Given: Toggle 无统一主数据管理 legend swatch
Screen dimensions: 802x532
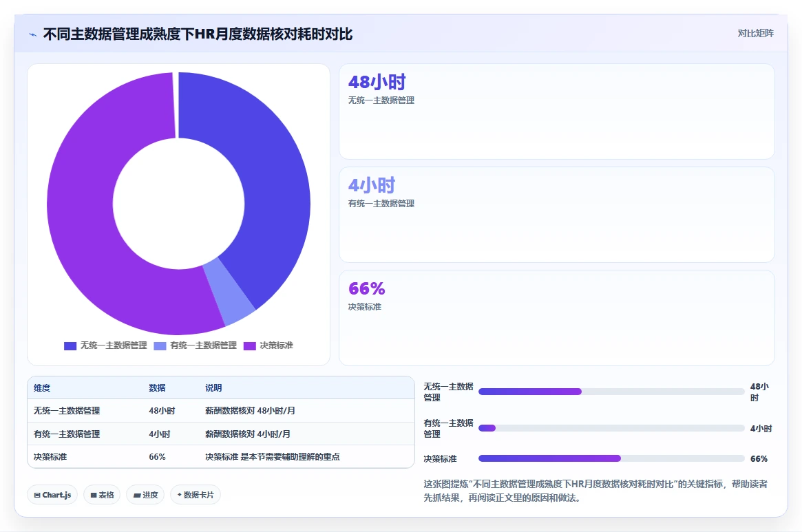Looking at the screenshot, I should (70, 345).
